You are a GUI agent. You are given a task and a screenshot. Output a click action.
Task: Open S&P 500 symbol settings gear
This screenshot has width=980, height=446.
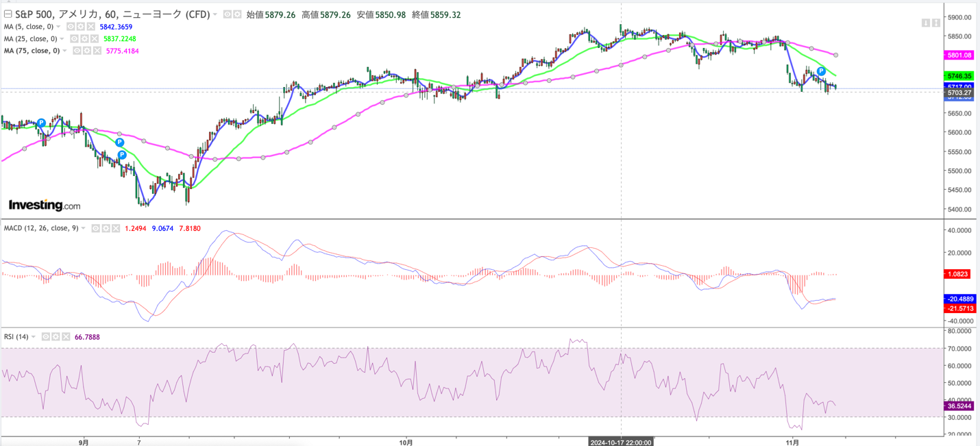(237, 14)
